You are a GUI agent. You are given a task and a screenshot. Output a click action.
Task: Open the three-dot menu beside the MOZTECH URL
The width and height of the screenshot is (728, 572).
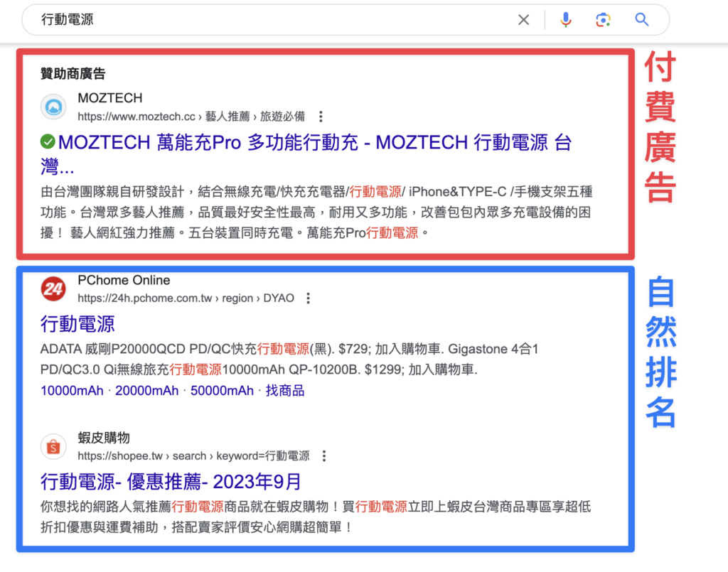click(x=321, y=117)
